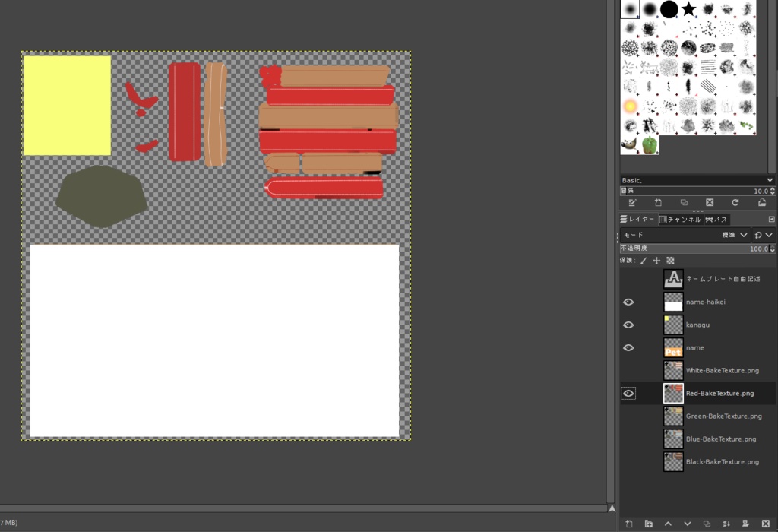The width and height of the screenshot is (778, 532).
Task: Select the name-haikei layer name
Action: 706,302
